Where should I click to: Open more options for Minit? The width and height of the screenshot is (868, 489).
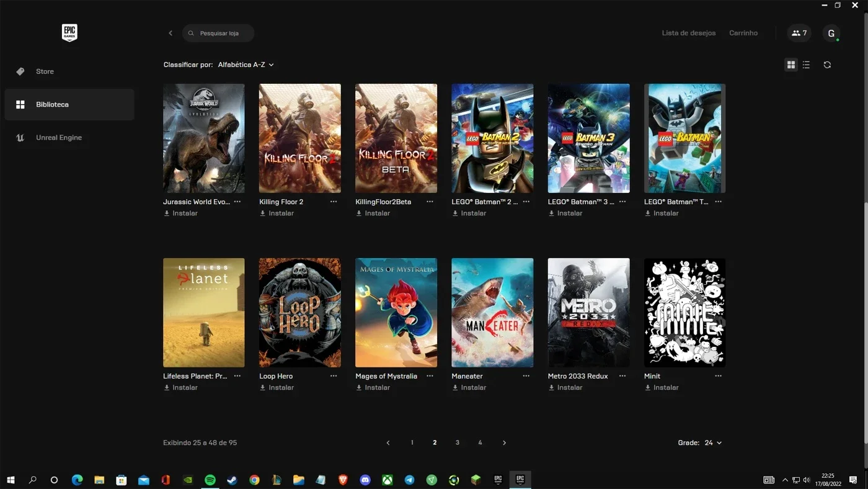click(718, 376)
